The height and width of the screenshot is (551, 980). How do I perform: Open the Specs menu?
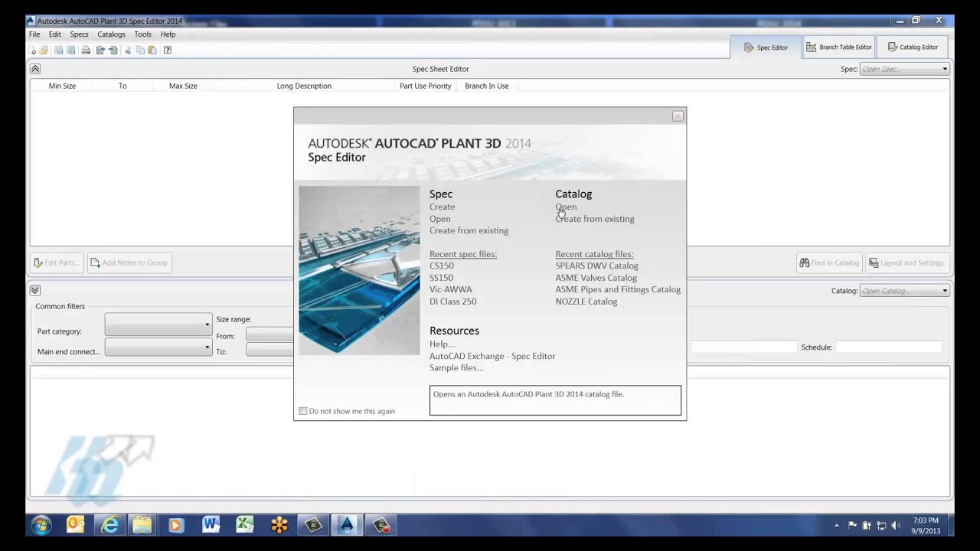tap(79, 34)
